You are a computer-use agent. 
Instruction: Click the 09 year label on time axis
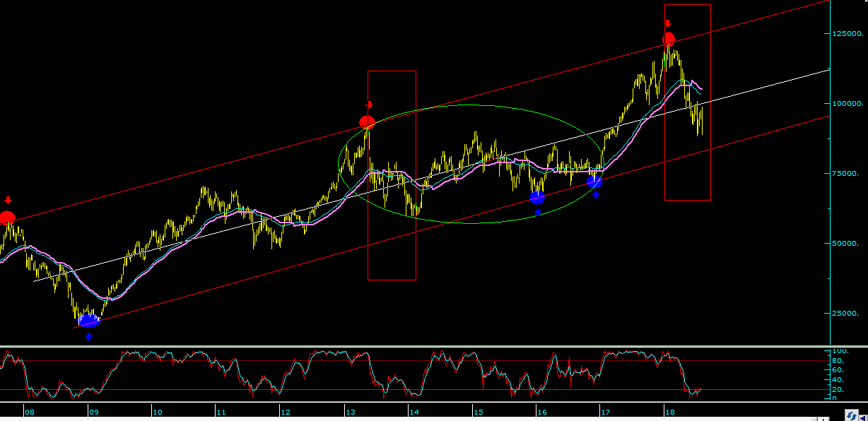(x=93, y=412)
